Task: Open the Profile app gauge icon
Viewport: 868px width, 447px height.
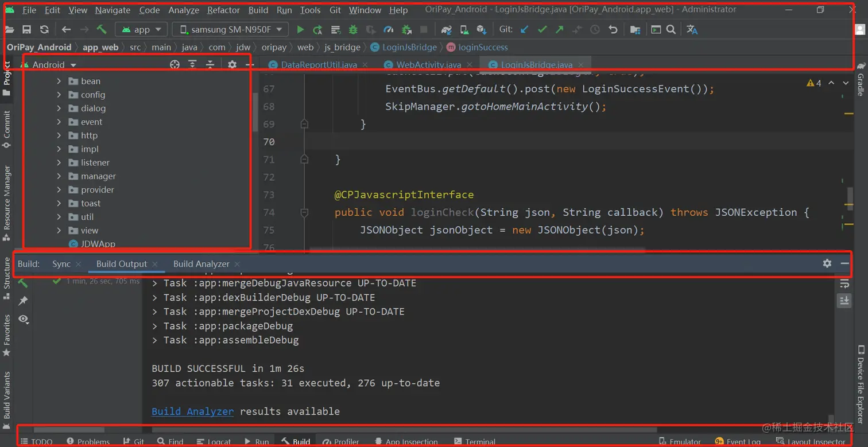Action: coord(389,29)
